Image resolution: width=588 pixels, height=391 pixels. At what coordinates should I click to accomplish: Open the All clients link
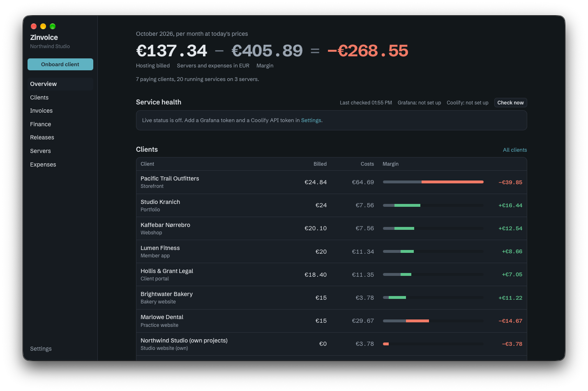point(515,150)
